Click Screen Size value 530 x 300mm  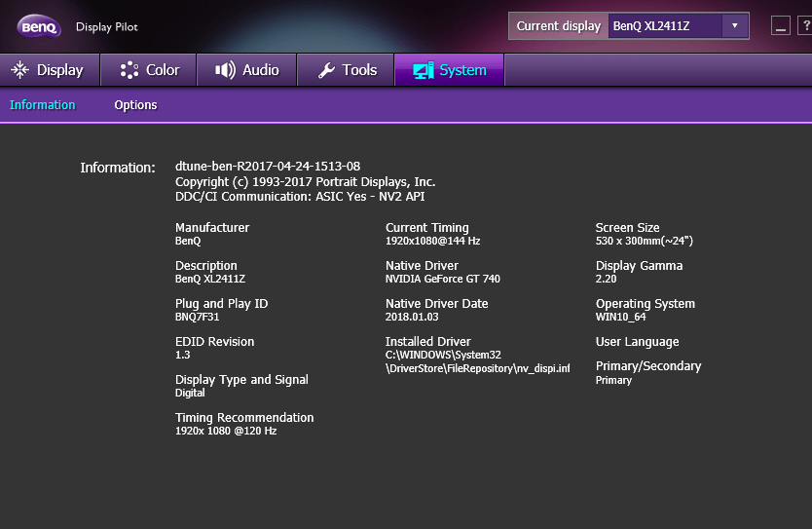pyautogui.click(x=645, y=241)
